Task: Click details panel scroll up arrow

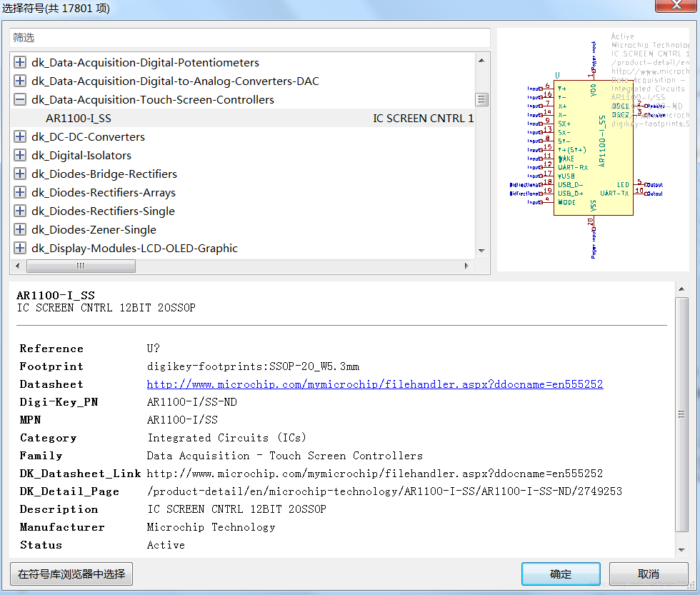Action: click(681, 289)
